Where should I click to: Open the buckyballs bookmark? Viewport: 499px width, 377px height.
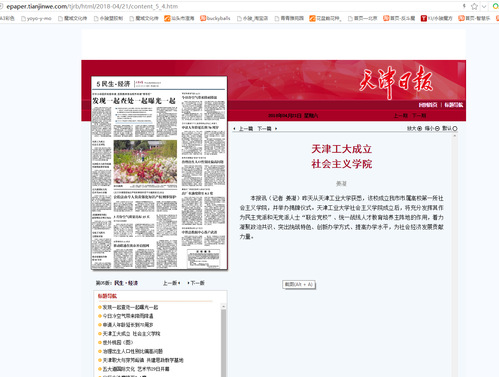(215, 18)
